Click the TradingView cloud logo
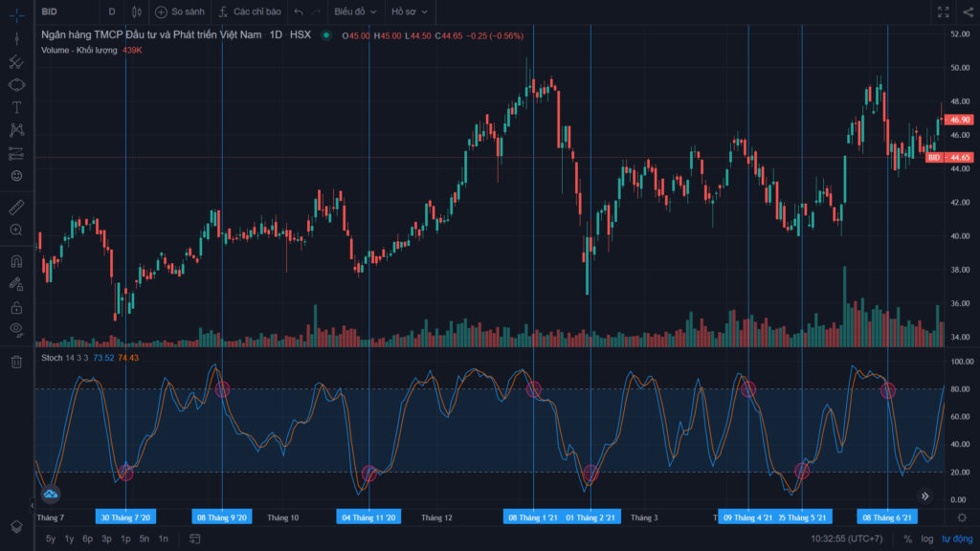980x551 pixels. coord(51,495)
